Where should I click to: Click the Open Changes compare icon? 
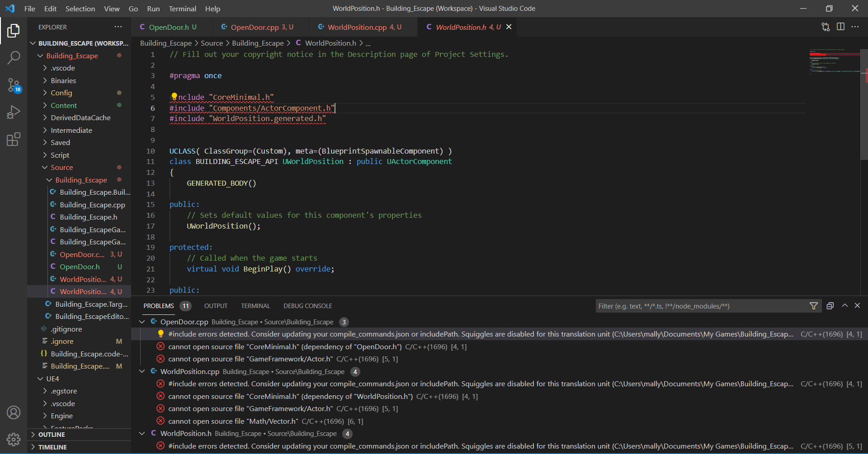click(826, 27)
